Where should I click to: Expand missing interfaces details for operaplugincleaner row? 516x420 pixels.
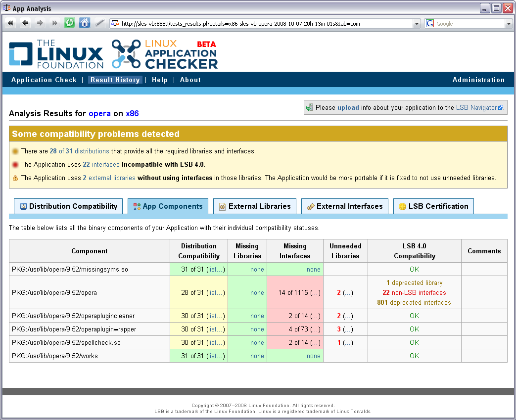(x=315, y=316)
